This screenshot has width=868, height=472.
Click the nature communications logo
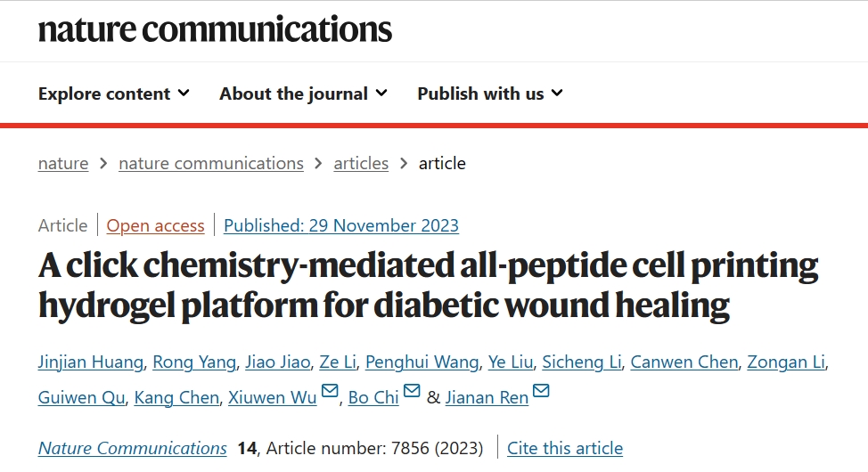tap(215, 29)
